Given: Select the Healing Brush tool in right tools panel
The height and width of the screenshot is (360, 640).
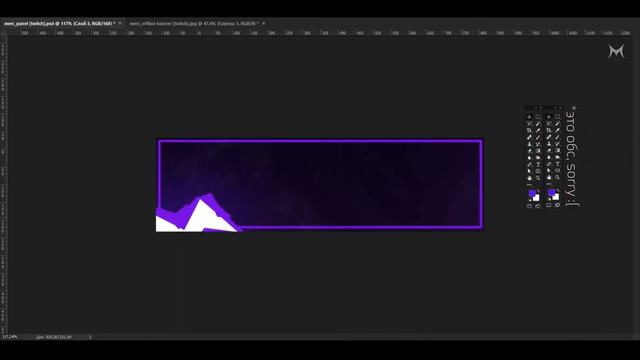Looking at the screenshot, I should click(x=549, y=137).
